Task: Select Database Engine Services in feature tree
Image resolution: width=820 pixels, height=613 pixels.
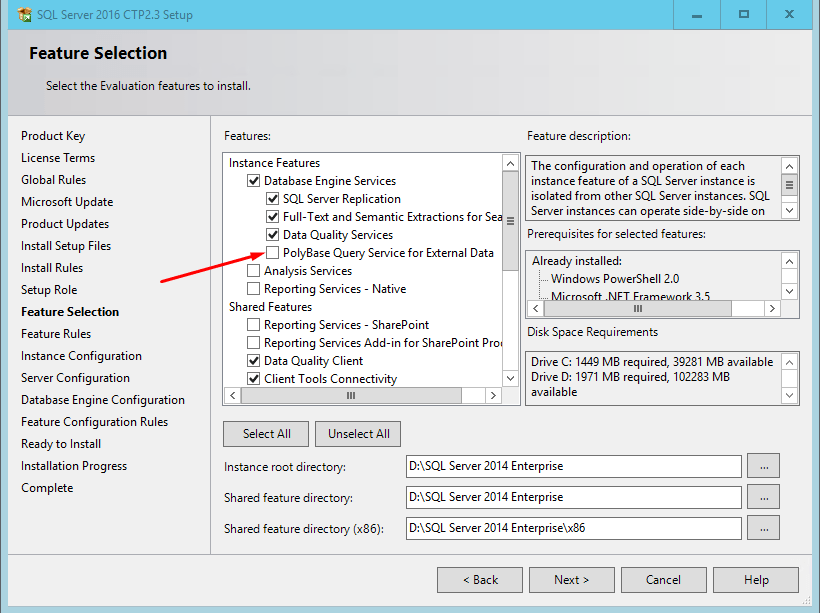Action: tap(329, 181)
